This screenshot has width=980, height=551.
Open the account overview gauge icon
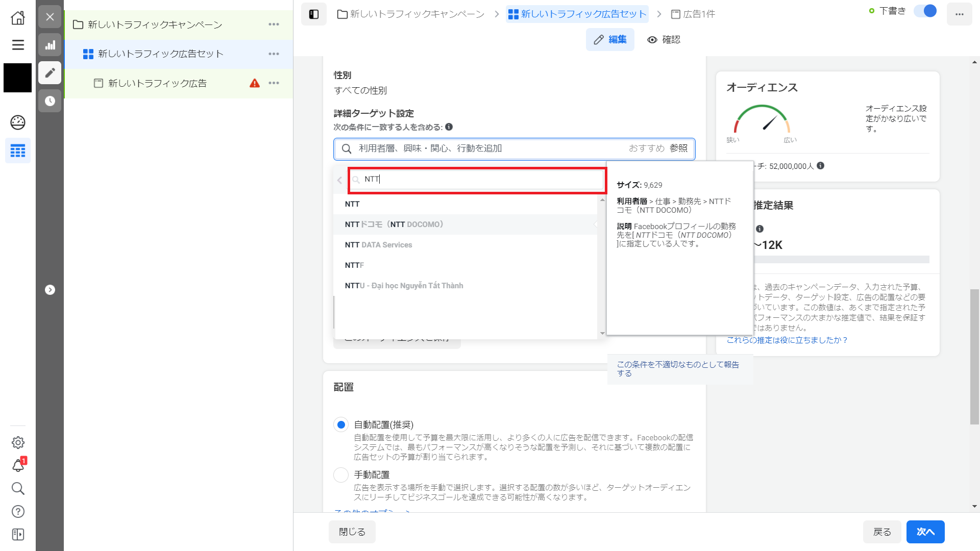(18, 122)
